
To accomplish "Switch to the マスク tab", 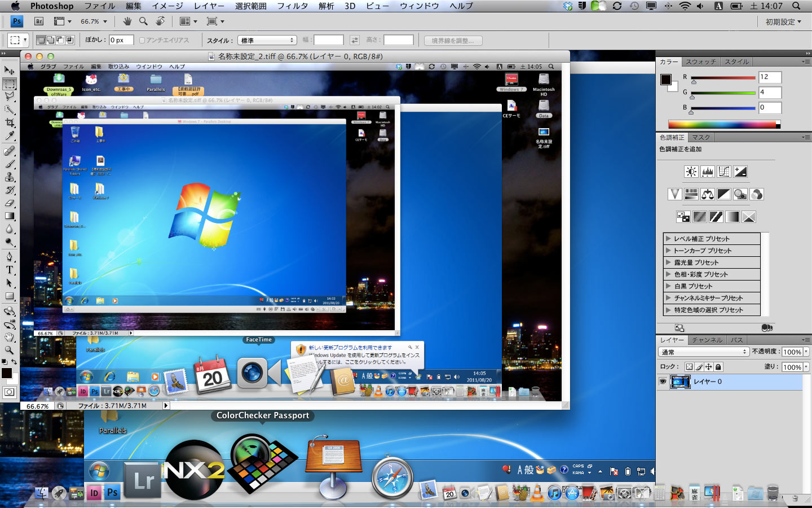I will click(x=701, y=138).
